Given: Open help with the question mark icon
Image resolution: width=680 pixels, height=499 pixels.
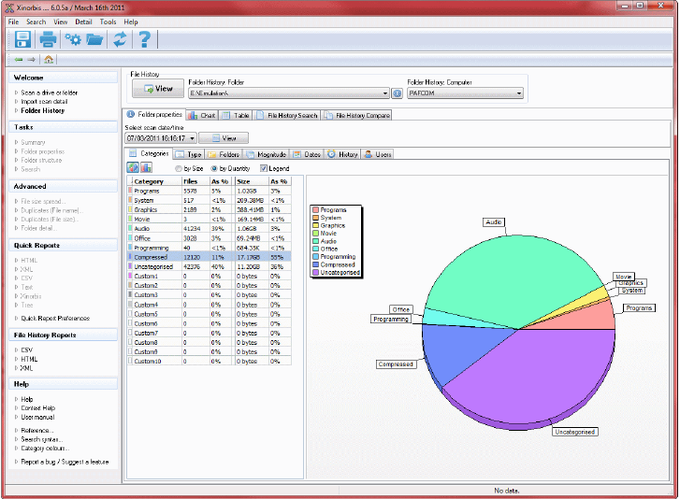Looking at the screenshot, I should pos(145,40).
